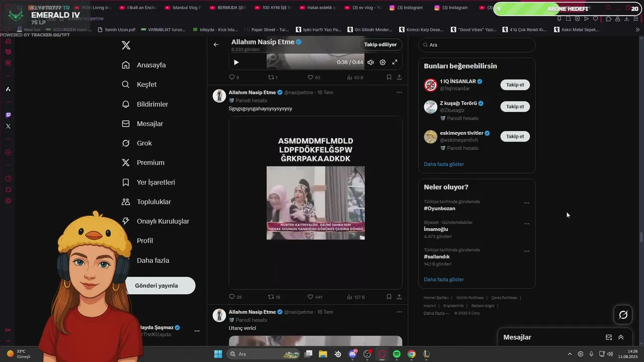Image resolution: width=644 pixels, height=362 pixels.
Task: Click Daha fazla göster under Bunları beğenebilirsin
Action: pyautogui.click(x=444, y=164)
